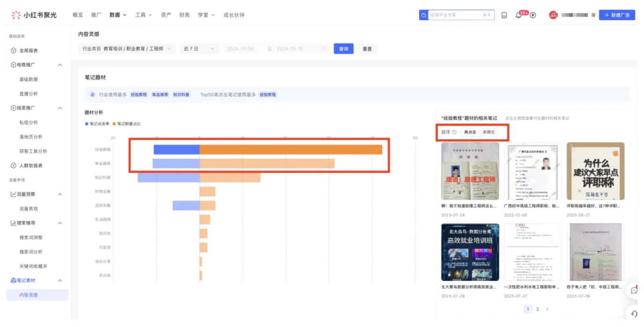Click the 重置 reset button
This screenshot has width=644, height=327.
coord(367,49)
